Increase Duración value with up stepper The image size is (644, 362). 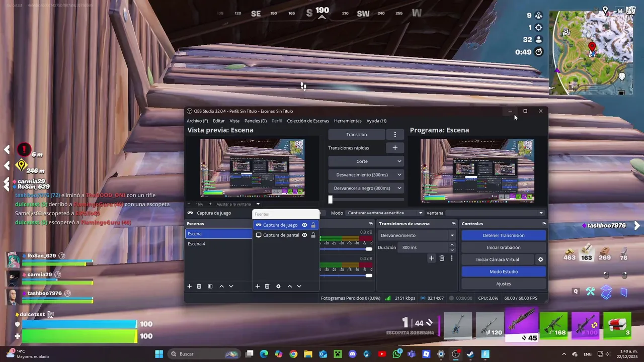452,245
